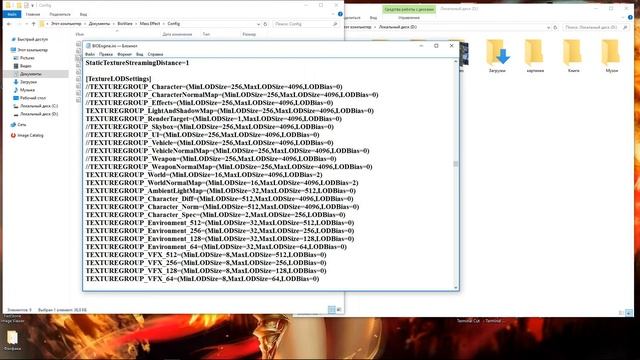Viewport: 640px width, 360px height.
Task: Minimize the Notepad window
Action: 421,46
